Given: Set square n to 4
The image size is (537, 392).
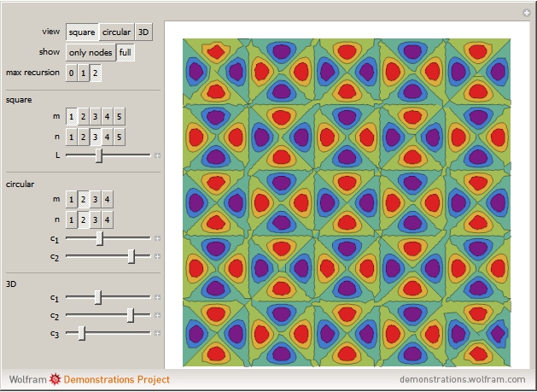Looking at the screenshot, I should point(108,137).
